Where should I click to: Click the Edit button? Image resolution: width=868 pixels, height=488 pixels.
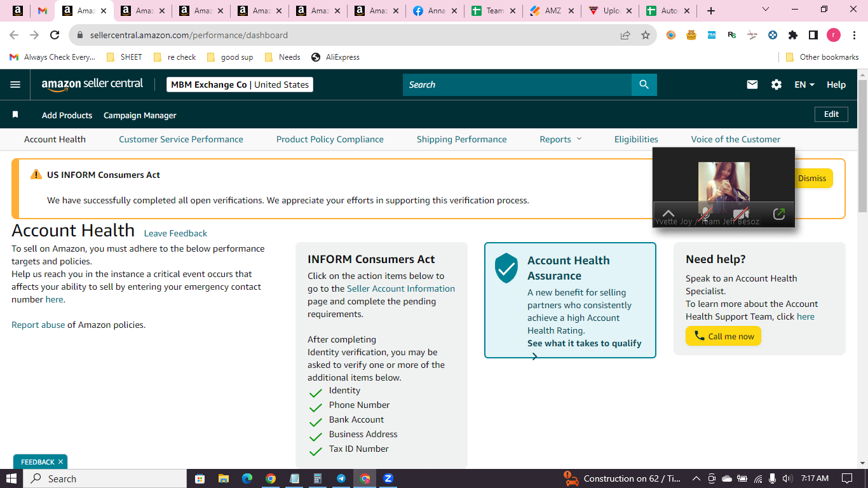coord(831,114)
